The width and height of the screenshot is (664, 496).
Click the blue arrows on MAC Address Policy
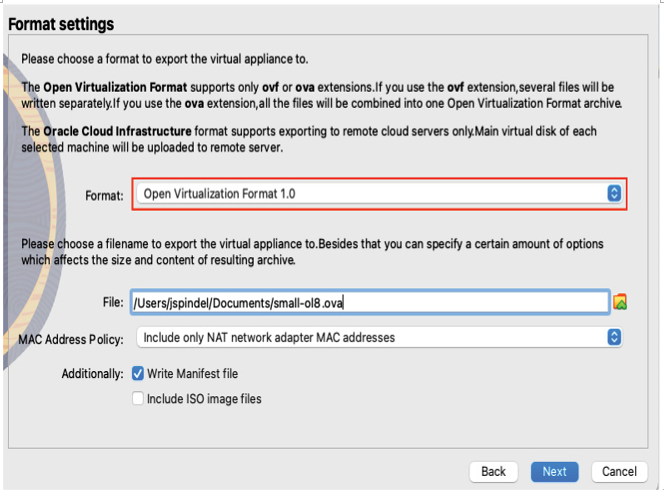pyautogui.click(x=614, y=338)
